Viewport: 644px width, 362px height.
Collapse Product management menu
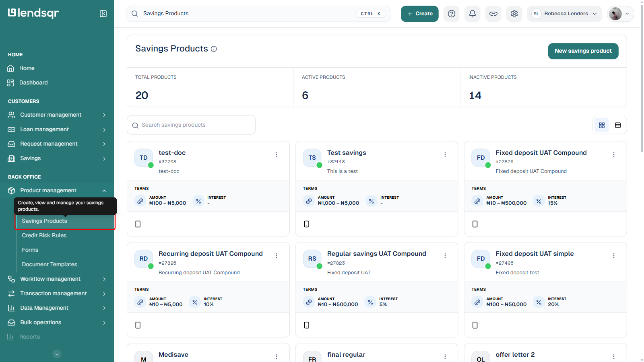point(57,191)
